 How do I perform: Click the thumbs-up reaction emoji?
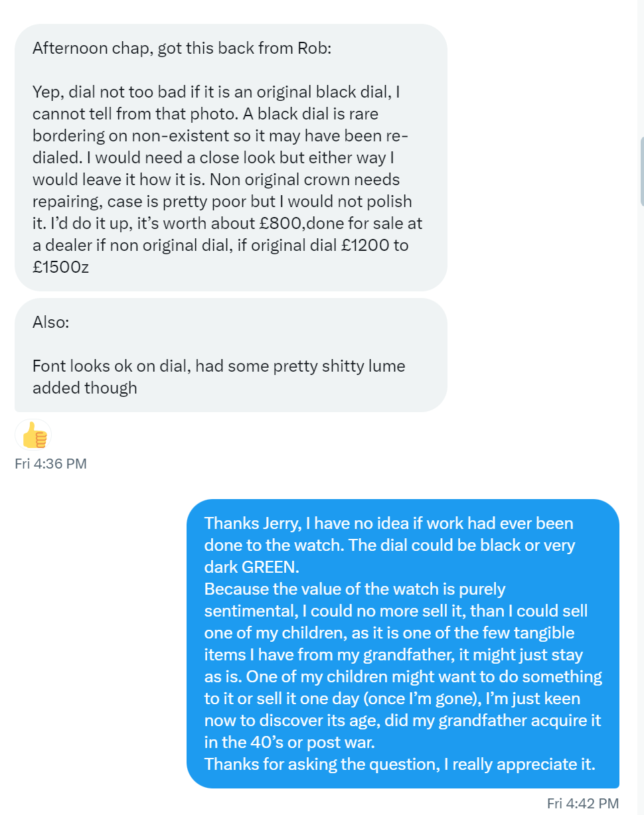point(33,436)
